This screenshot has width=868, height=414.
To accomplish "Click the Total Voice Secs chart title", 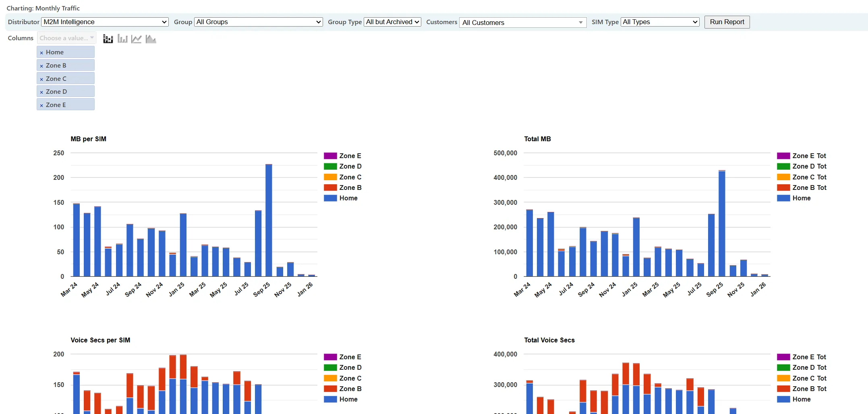I will point(549,340).
